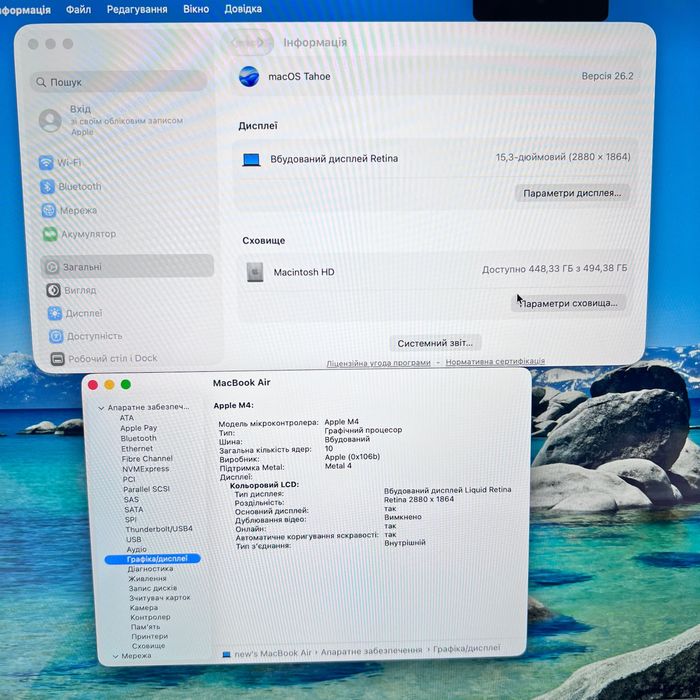Select Fibre Channel entry
This screenshot has width=700, height=700.
tap(147, 458)
